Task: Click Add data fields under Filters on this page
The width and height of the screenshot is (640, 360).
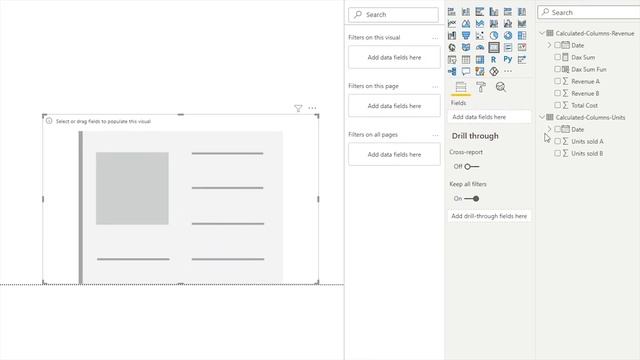Action: pyautogui.click(x=394, y=106)
